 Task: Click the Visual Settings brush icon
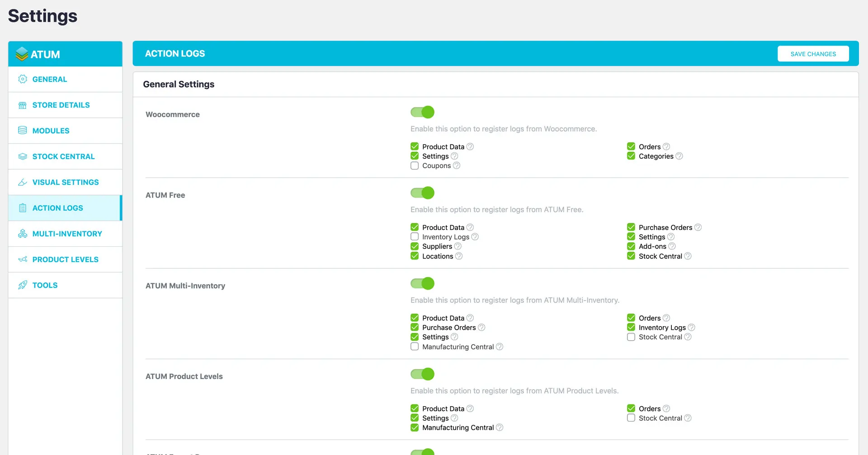click(23, 182)
